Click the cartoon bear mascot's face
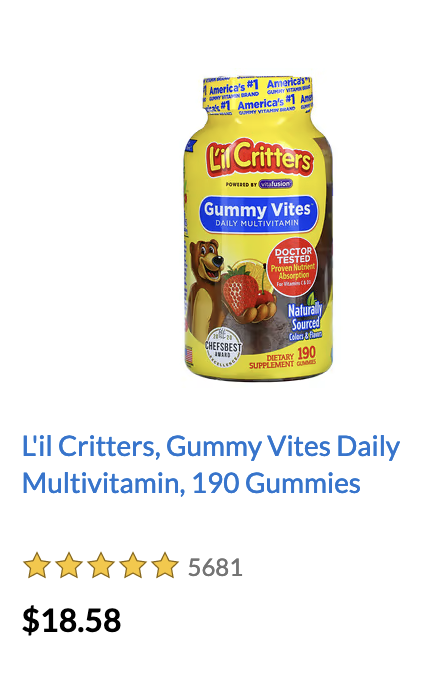This screenshot has height=686, width=430. pyautogui.click(x=209, y=260)
